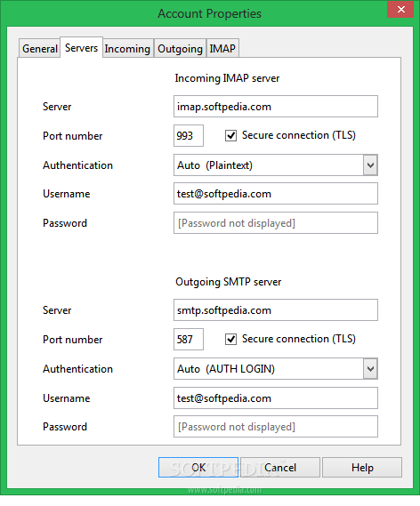This screenshot has width=420, height=506.
Task: Click the Incoming IMAP Username field
Action: point(275,194)
